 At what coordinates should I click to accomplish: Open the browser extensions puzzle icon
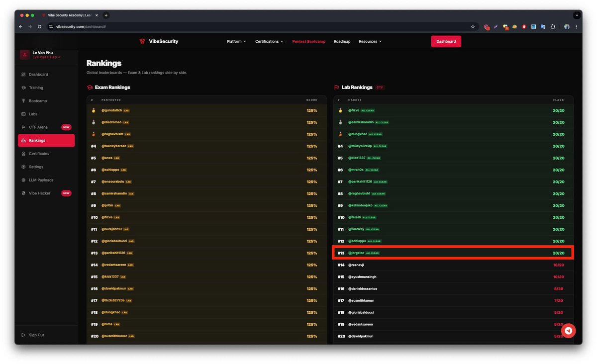click(553, 27)
